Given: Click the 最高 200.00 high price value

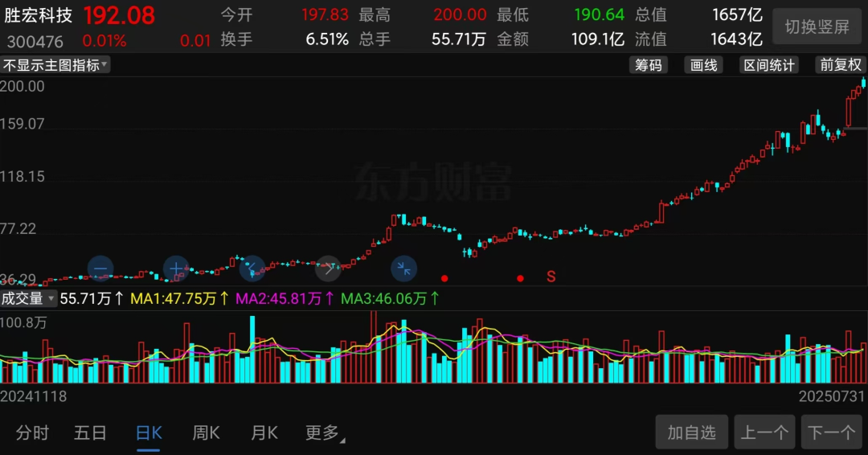Looking at the screenshot, I should click(x=460, y=15).
